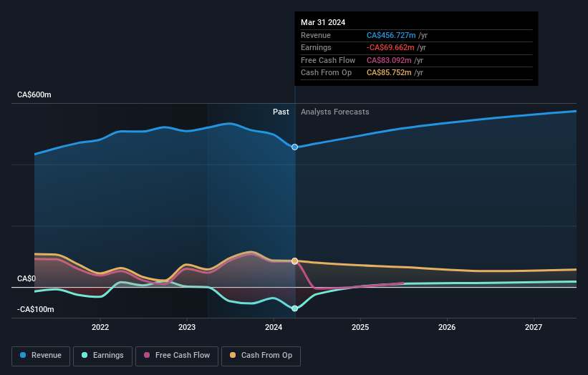The image size is (588, 375).
Task: Click the CA$85.752m cash from op value
Action: 389,73
